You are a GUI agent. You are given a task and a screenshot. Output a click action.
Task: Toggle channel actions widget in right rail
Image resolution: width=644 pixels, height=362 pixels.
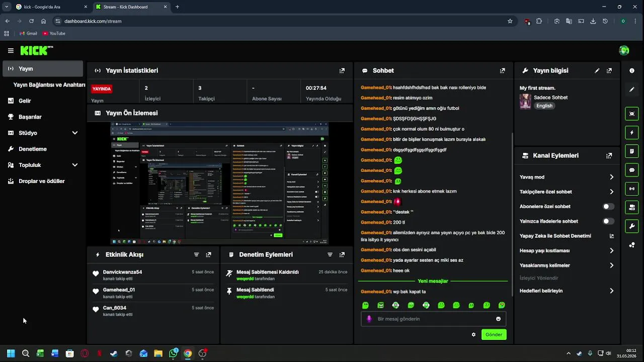632,207
